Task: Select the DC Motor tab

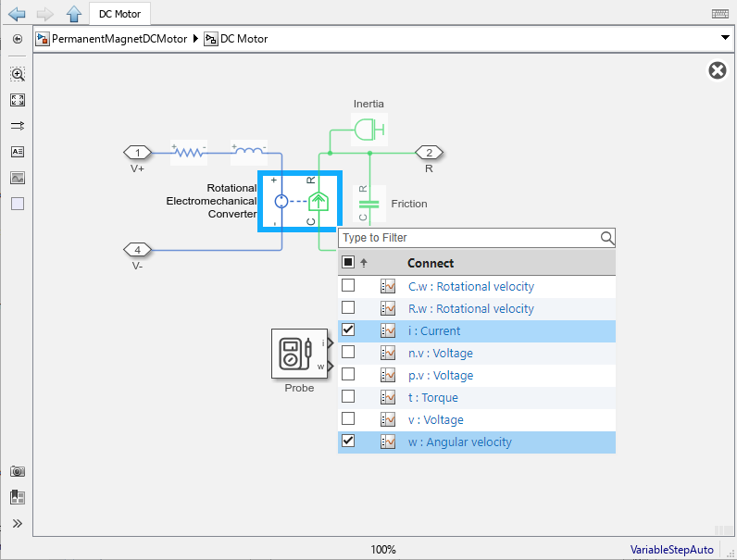Action: click(120, 14)
